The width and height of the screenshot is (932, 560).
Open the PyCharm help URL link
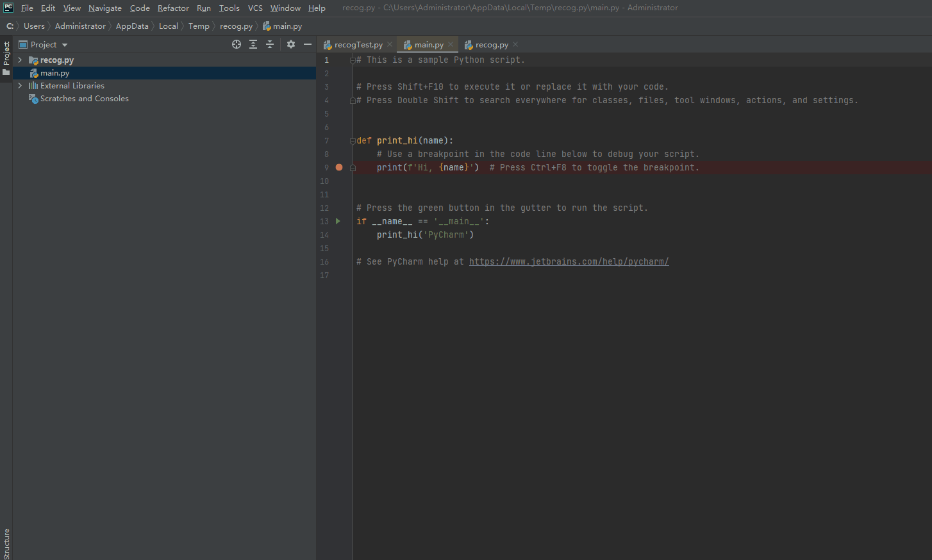pyautogui.click(x=569, y=261)
